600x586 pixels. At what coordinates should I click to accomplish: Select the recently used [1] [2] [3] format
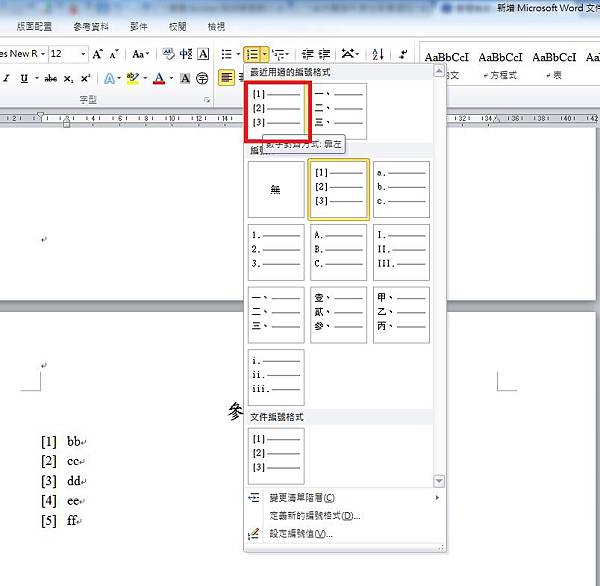pyautogui.click(x=276, y=111)
